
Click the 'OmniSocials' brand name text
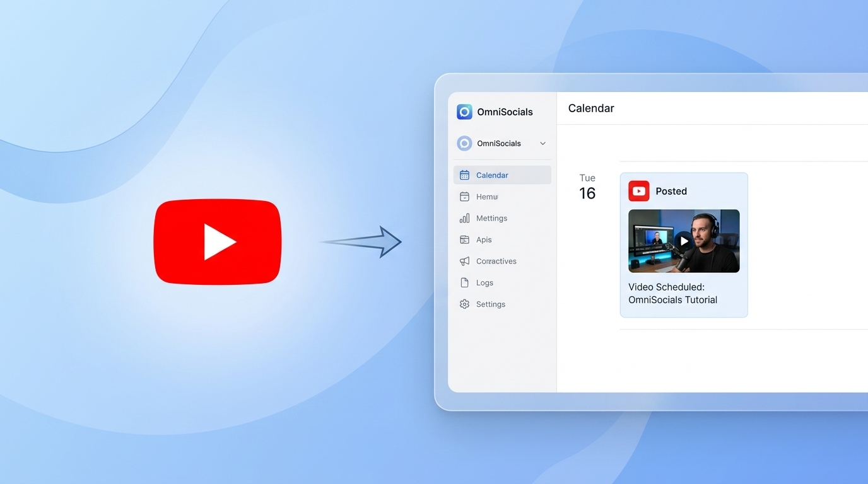tap(505, 112)
